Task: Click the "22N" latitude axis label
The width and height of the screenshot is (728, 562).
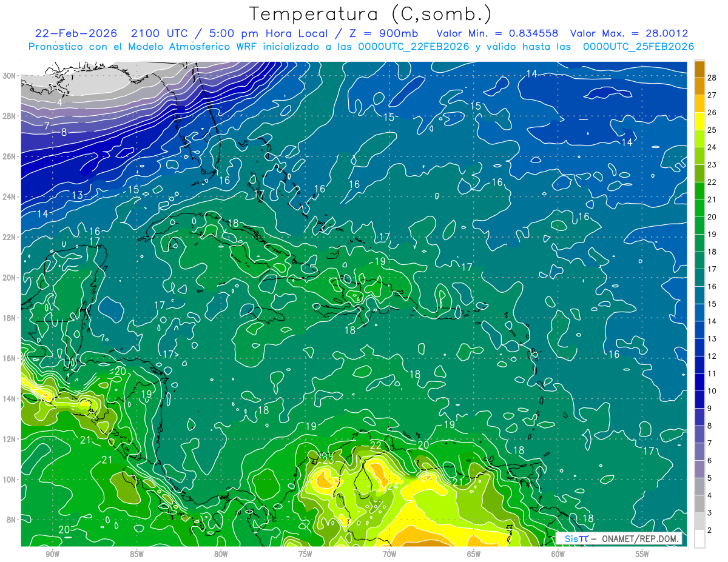Action: [x=9, y=237]
